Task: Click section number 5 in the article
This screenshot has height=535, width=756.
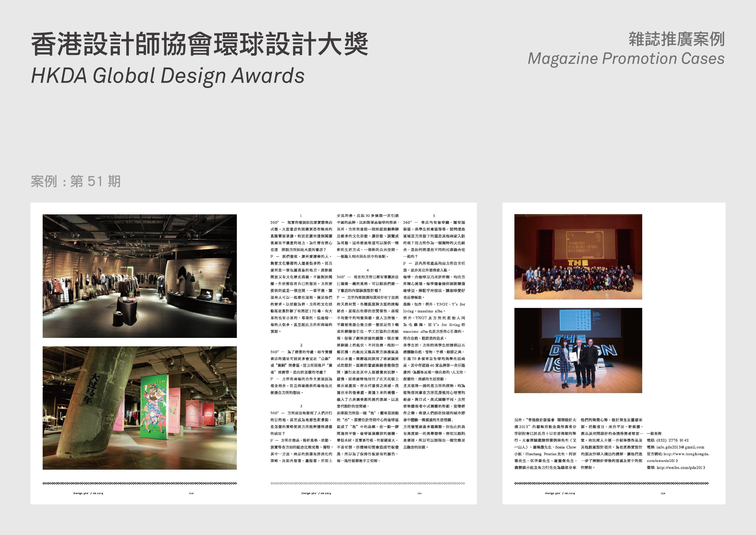Action: (x=434, y=216)
